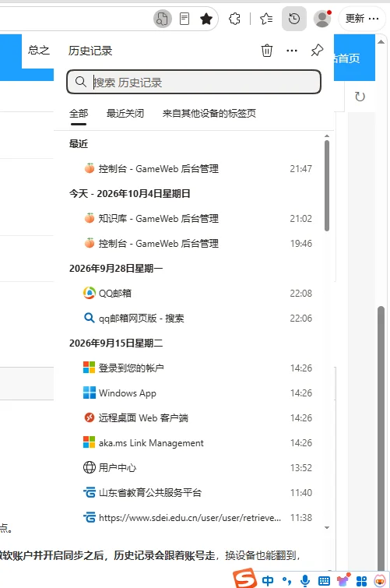Click the profile avatar icon
This screenshot has height=588, width=390.
(x=322, y=19)
